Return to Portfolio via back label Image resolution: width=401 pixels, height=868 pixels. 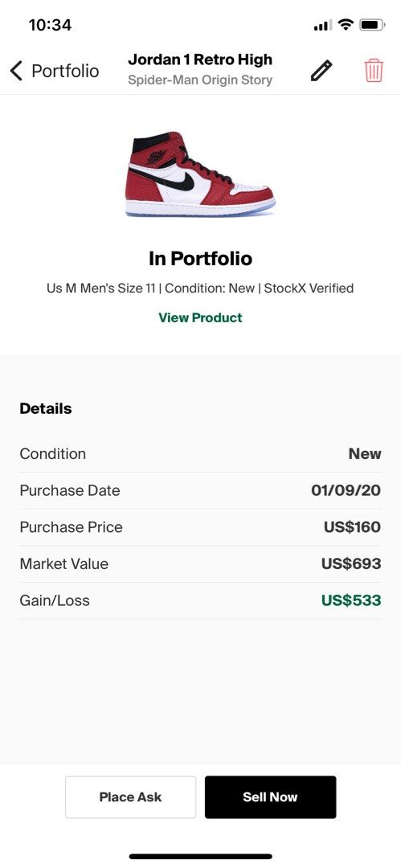coord(65,71)
